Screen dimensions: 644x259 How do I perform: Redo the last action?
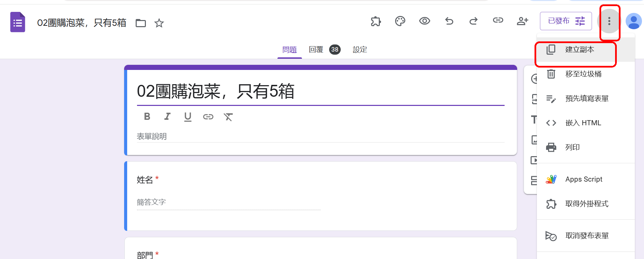[x=473, y=21]
